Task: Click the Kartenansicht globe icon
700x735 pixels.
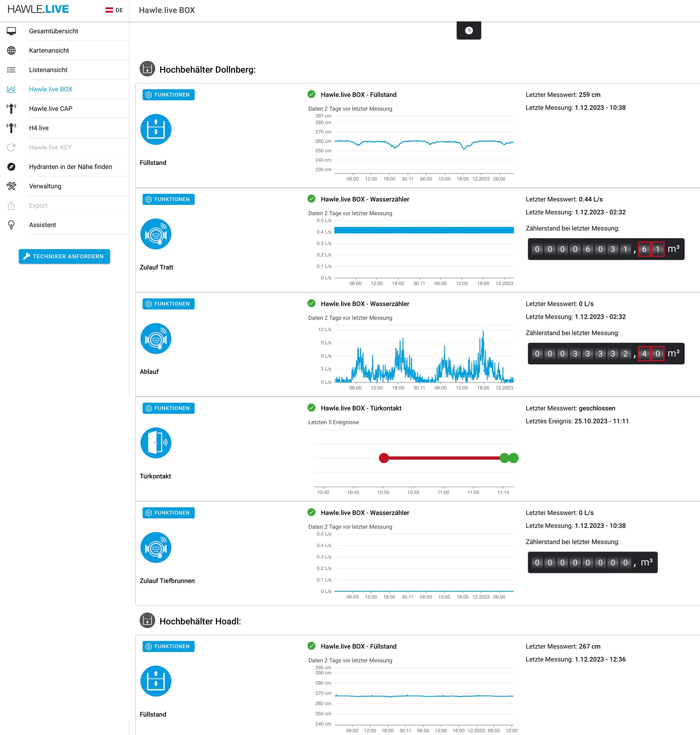Action: point(12,50)
